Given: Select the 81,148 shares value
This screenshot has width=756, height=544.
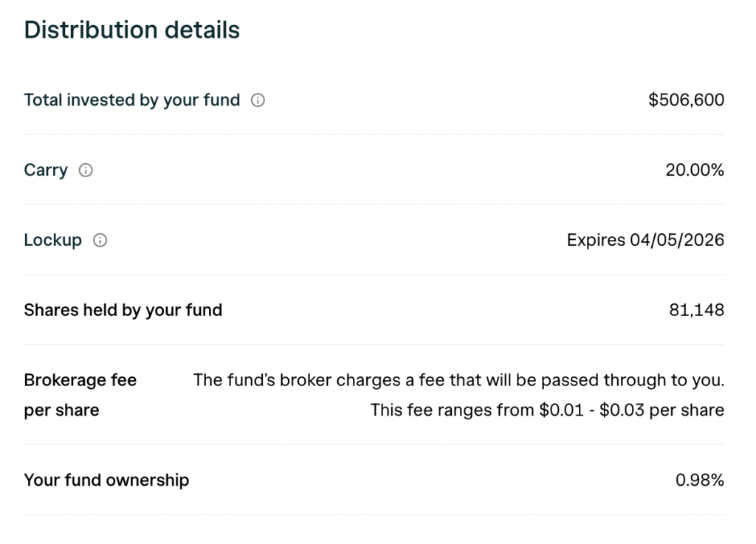Looking at the screenshot, I should tap(696, 310).
